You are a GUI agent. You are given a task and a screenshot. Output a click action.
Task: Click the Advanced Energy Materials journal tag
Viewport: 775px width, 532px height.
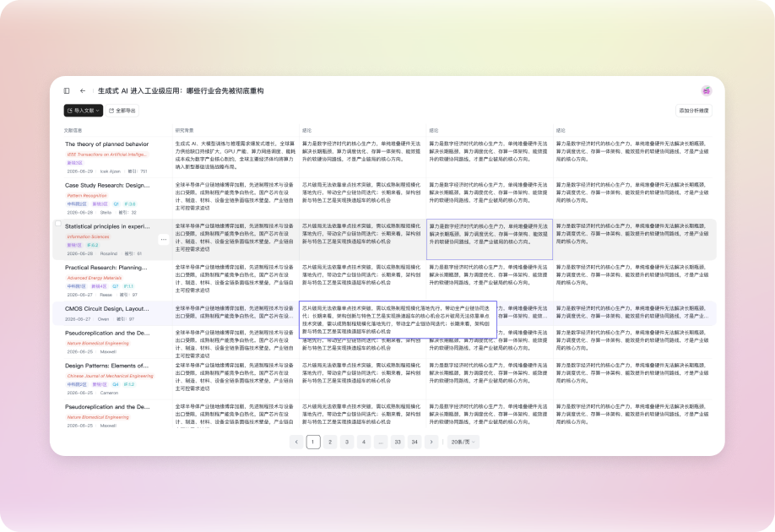pyautogui.click(x=95, y=278)
